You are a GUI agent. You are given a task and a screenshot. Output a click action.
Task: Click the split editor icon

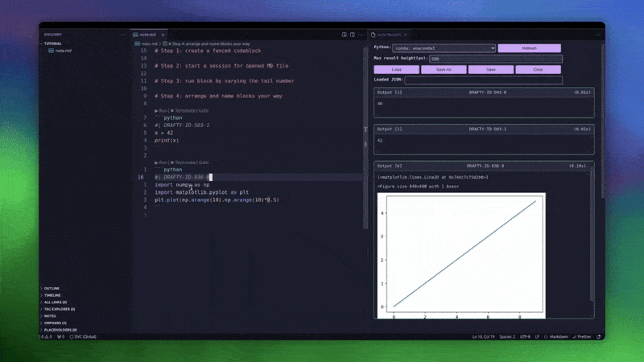tap(353, 35)
